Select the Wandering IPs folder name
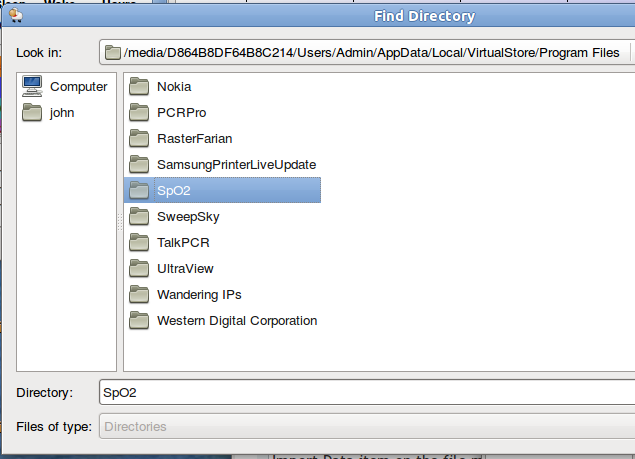635x459 pixels. click(x=199, y=294)
